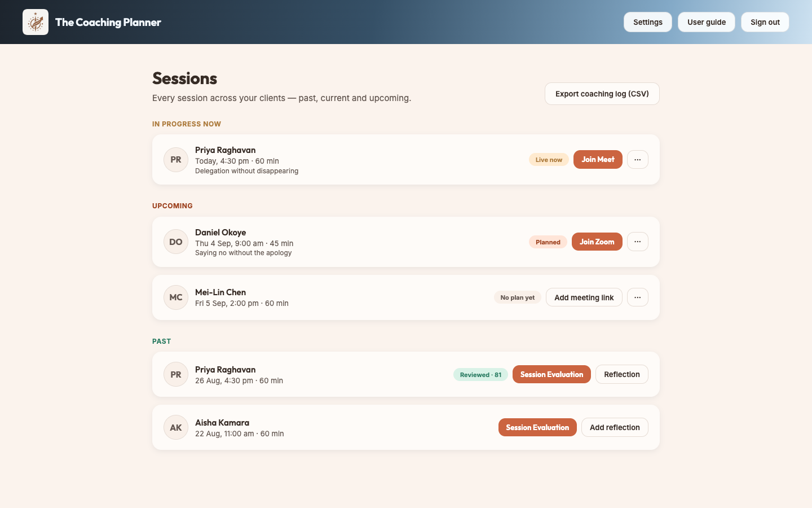812x508 pixels.
Task: Click the Reviewed · 81 badge
Action: 480,374
